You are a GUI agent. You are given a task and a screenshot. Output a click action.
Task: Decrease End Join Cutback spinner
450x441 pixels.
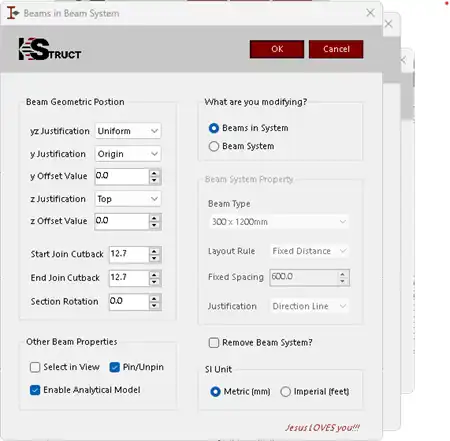click(154, 282)
